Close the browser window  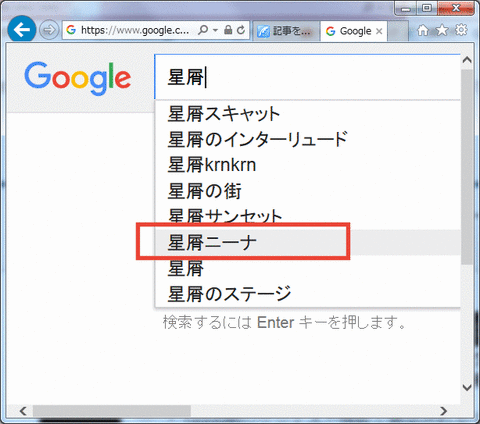pyautogui.click(x=456, y=8)
